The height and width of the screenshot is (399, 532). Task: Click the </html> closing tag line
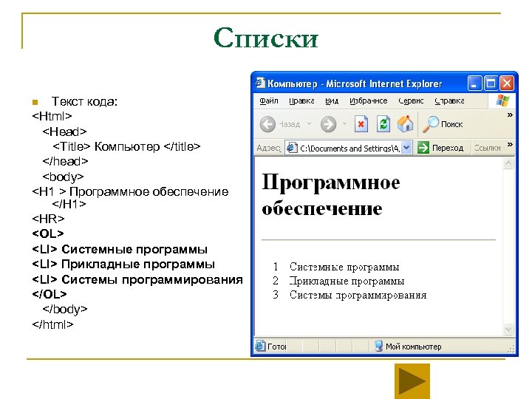(52, 324)
